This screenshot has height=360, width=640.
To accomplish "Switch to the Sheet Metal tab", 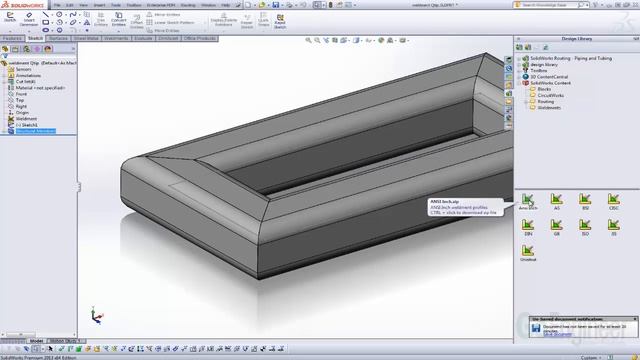I will click(86, 38).
